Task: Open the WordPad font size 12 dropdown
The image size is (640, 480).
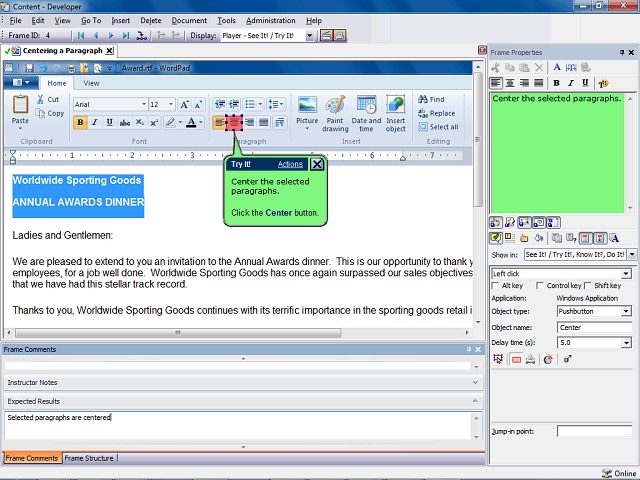Action: click(171, 104)
